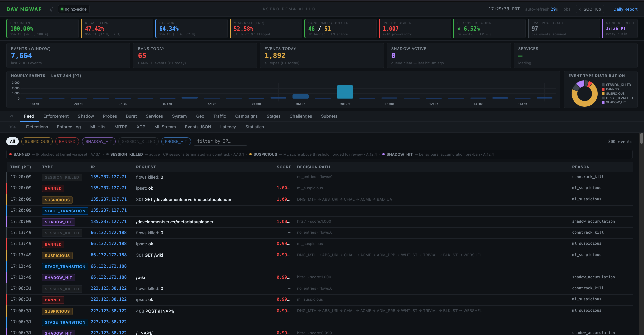
Task: Switch to the Geo tab
Action: coord(200,116)
